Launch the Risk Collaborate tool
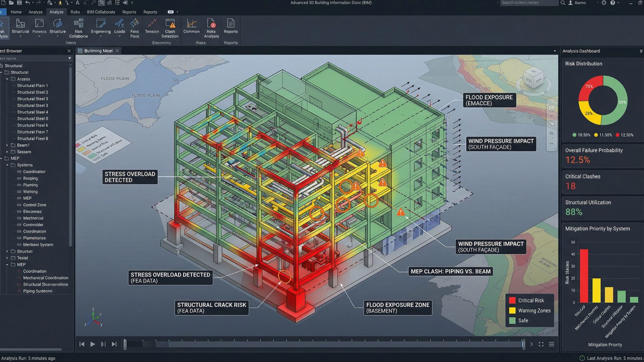644x362 pixels. click(78, 28)
